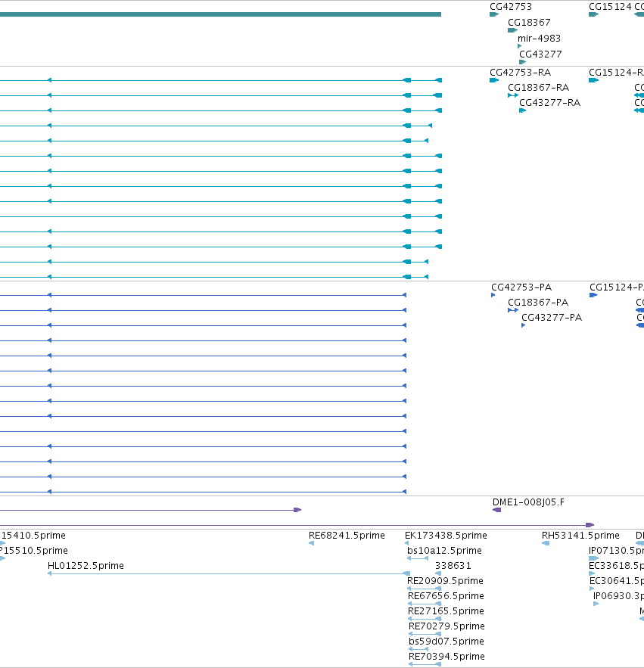Viewport: 644px width, 668px height.
Task: Click the RE27165.5prime EST label
Action: point(446,611)
